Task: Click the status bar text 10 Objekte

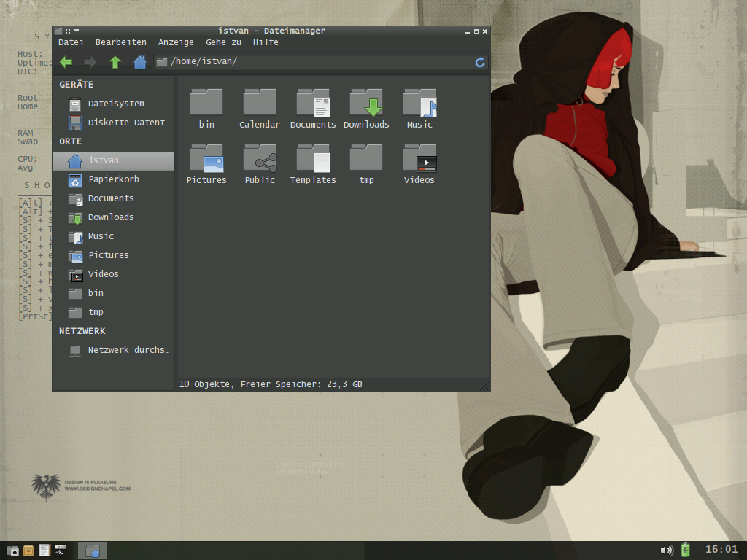Action: pos(205,384)
